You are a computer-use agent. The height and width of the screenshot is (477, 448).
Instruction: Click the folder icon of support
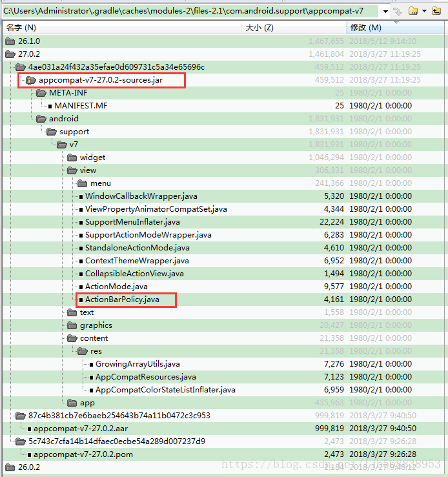(52, 132)
